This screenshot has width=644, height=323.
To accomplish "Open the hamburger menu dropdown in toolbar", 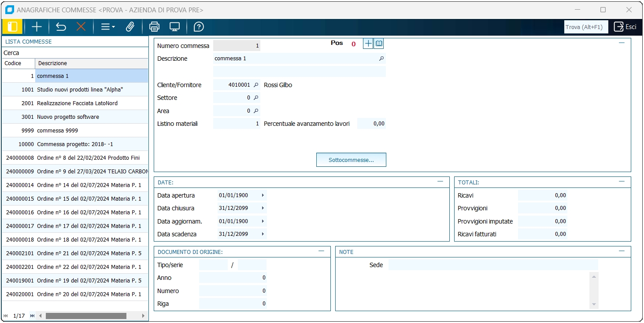I will pyautogui.click(x=107, y=27).
